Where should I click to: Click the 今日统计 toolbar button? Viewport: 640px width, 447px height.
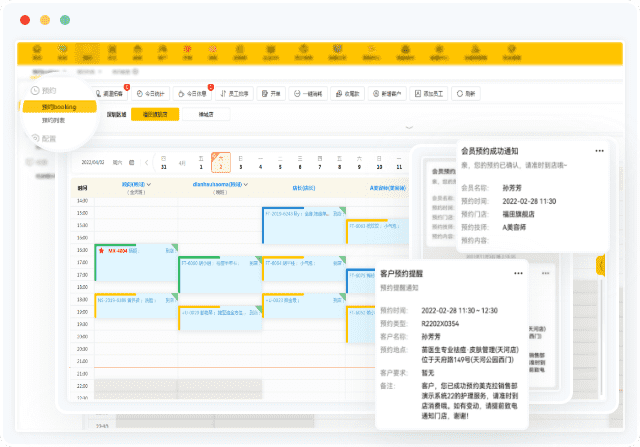151,93
